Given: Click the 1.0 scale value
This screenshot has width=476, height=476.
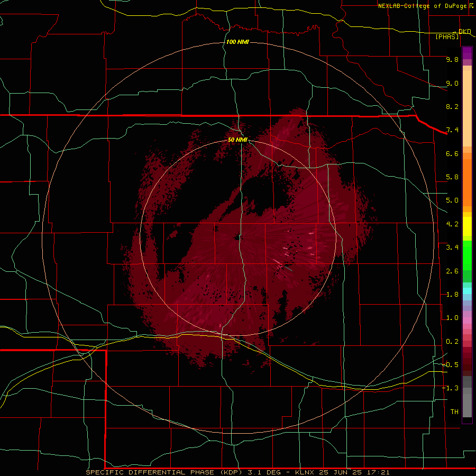Looking at the screenshot, I should (x=452, y=318).
